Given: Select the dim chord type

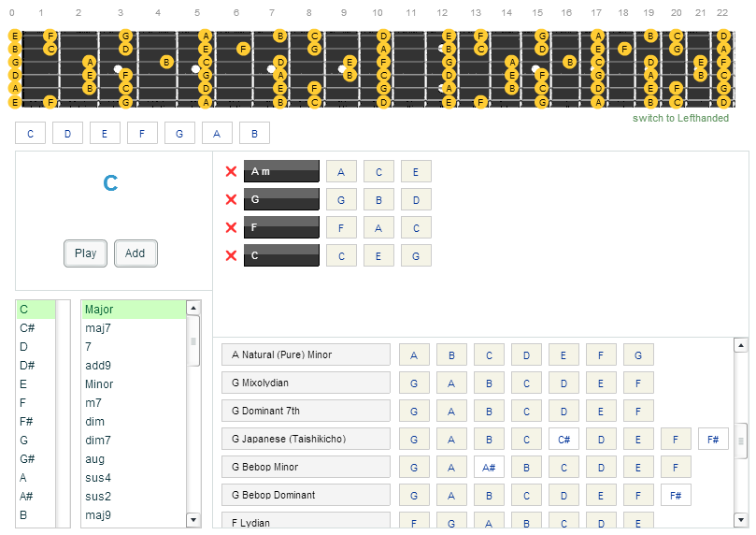Looking at the screenshot, I should pos(134,422).
